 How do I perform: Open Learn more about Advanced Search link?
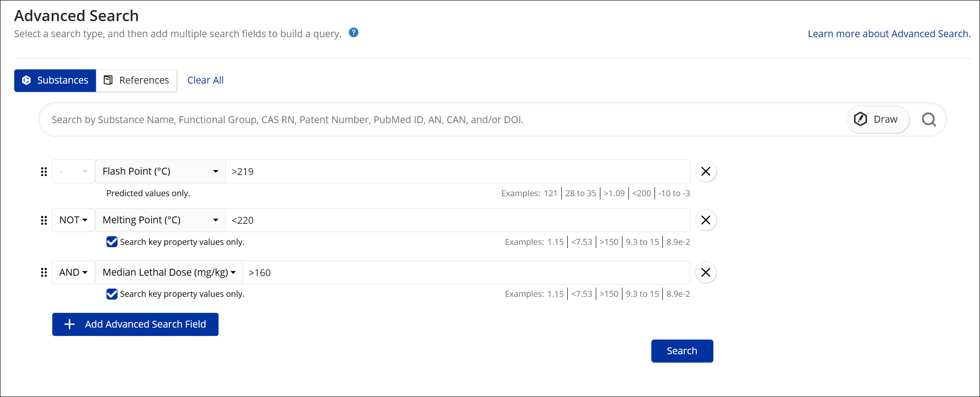889,34
